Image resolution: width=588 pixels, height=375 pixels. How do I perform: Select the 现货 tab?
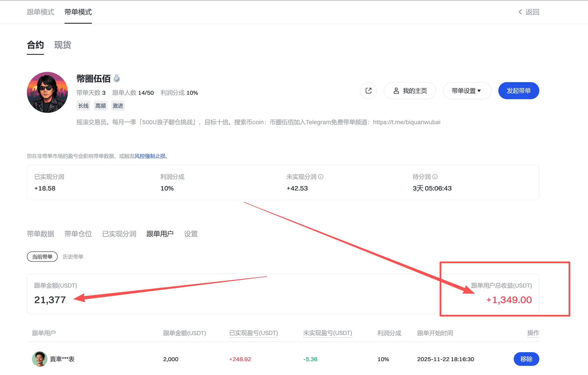coord(63,45)
